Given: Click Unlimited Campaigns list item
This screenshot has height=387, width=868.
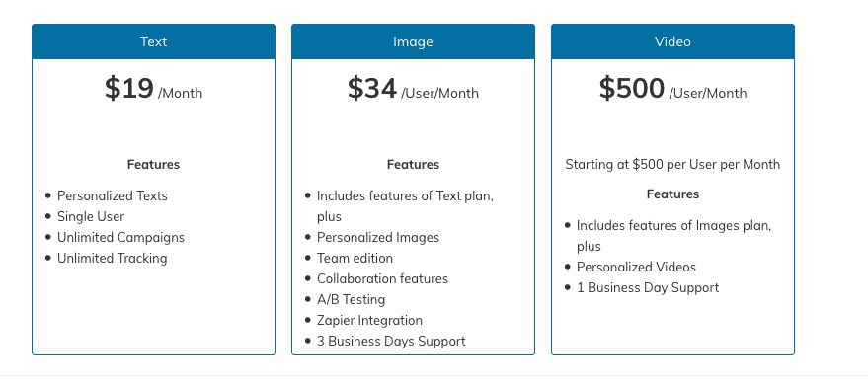Looking at the screenshot, I should pos(120,238).
